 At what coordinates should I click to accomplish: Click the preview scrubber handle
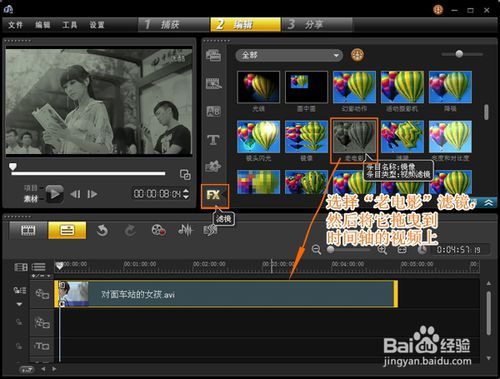pyautogui.click(x=13, y=166)
